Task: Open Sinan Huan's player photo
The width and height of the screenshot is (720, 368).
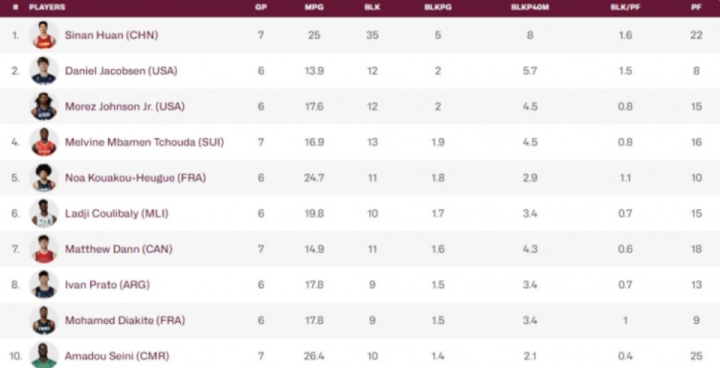Action: click(x=44, y=35)
